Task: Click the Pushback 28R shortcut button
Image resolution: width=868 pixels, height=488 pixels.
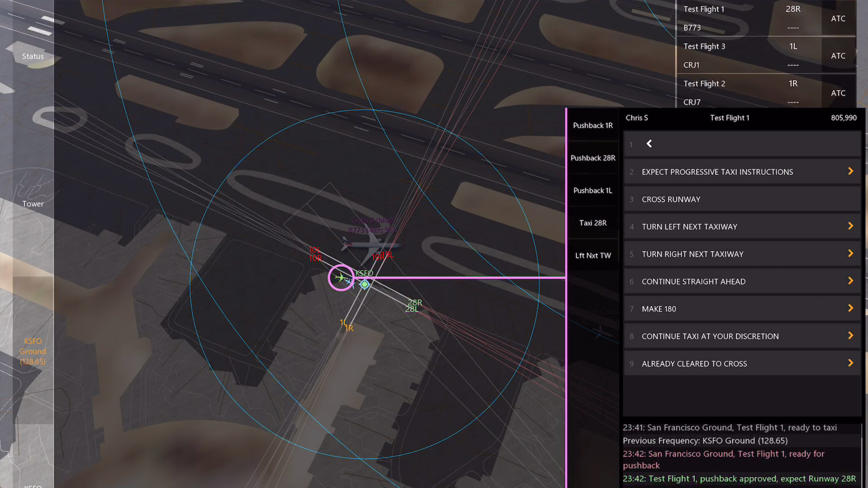Action: pyautogui.click(x=593, y=158)
